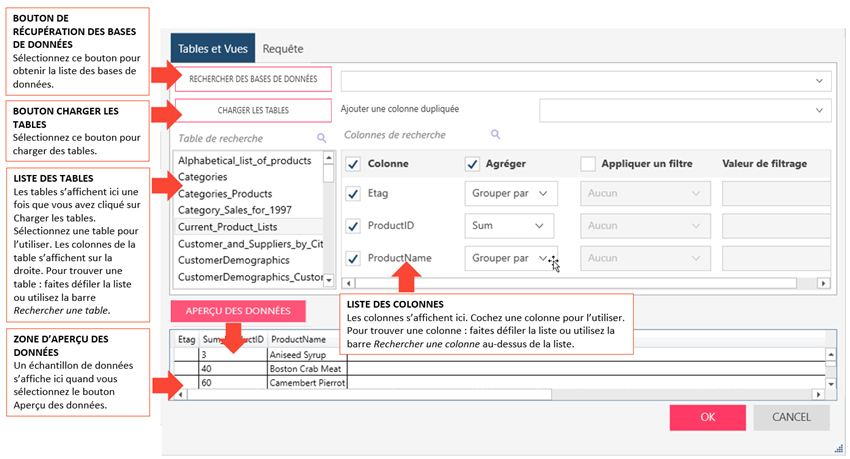The width and height of the screenshot is (850, 459).
Task: Open the Sum aggregation dropdown for ProductID
Action: (510, 226)
